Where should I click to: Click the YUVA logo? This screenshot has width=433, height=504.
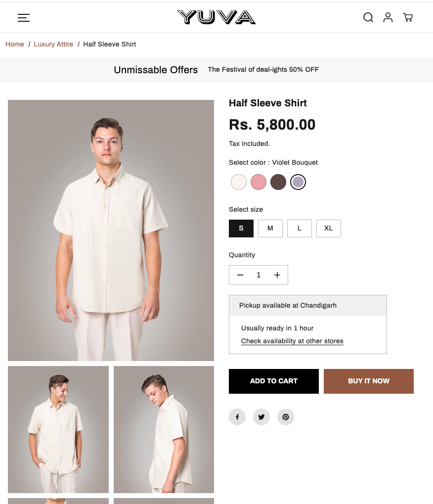coord(216,17)
